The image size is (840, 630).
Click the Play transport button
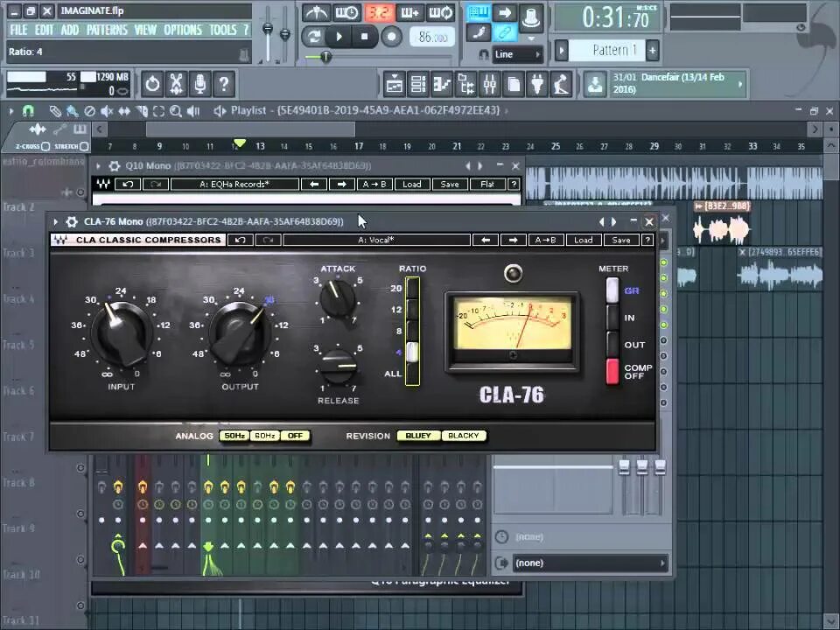339,37
